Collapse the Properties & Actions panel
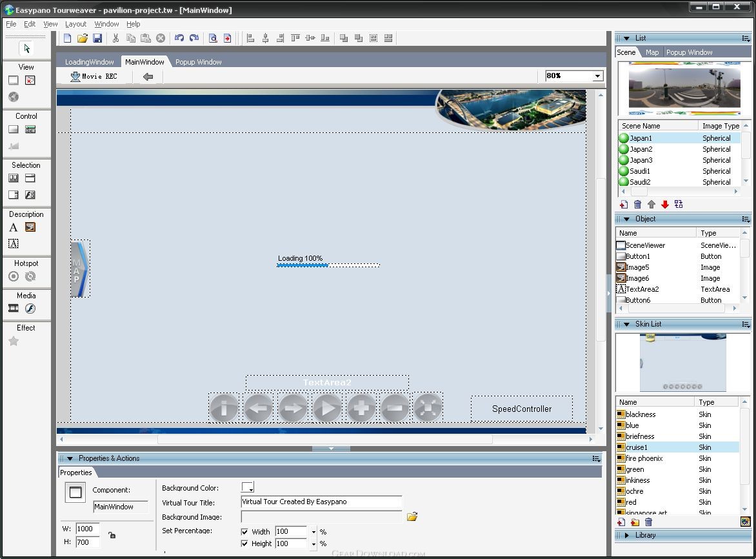The width and height of the screenshot is (756, 559). tap(70, 459)
